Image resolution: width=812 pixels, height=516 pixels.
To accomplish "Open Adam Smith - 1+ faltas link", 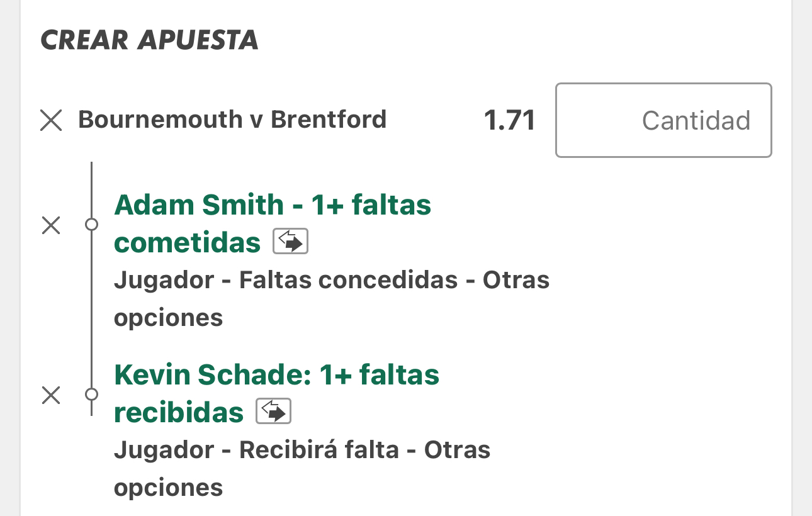I will [x=273, y=205].
